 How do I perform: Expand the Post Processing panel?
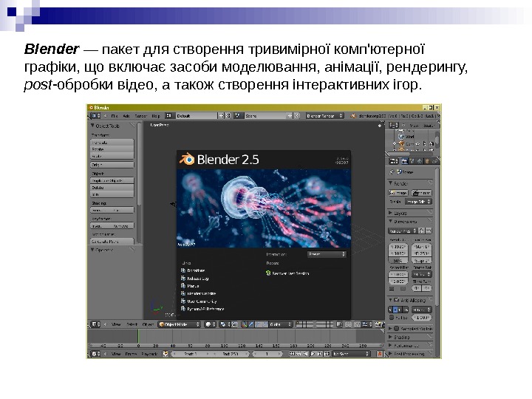coord(390,353)
